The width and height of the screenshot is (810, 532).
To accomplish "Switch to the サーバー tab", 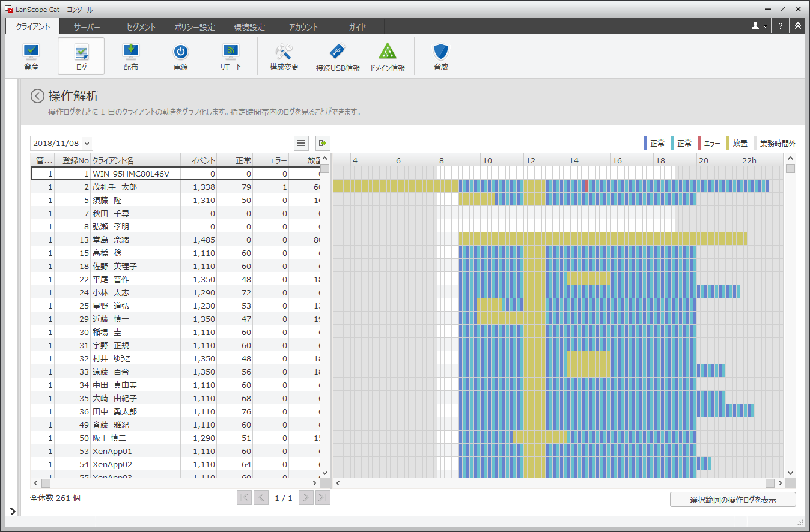I will pos(87,26).
